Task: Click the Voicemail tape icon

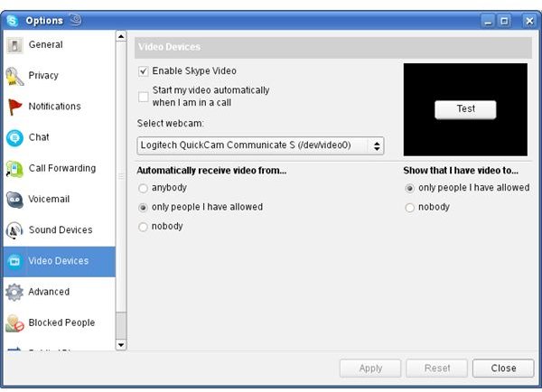Action: [14, 200]
